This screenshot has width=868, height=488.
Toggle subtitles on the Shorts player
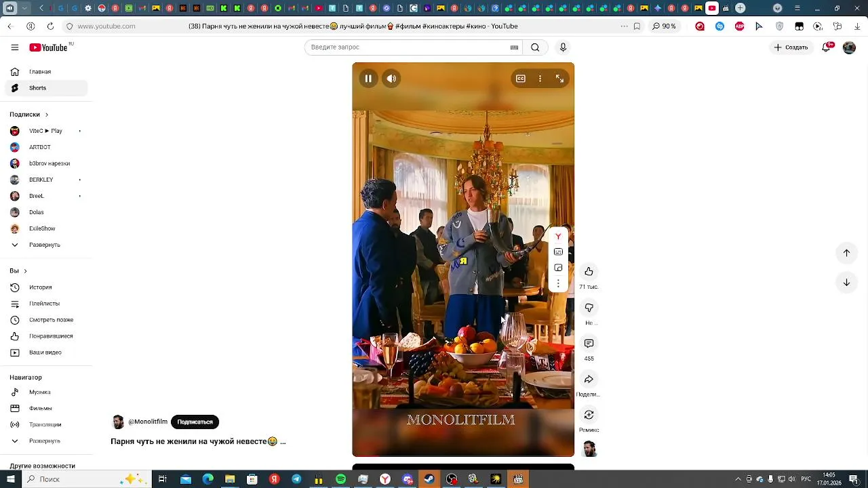(521, 79)
